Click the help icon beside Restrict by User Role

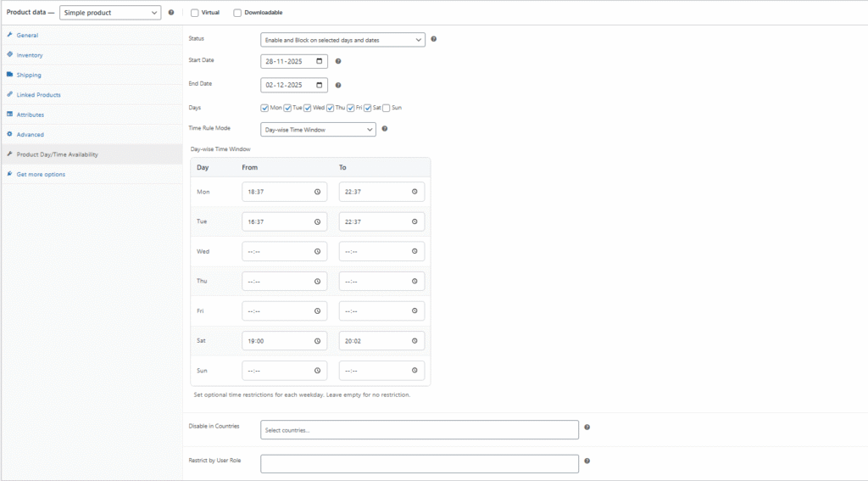pos(587,461)
